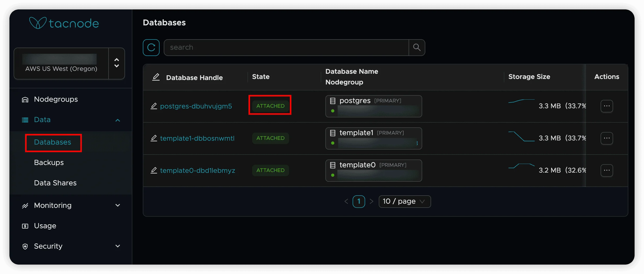
Task: Click the edit pencil beside template1-dbbosnwmtl
Action: tap(154, 138)
